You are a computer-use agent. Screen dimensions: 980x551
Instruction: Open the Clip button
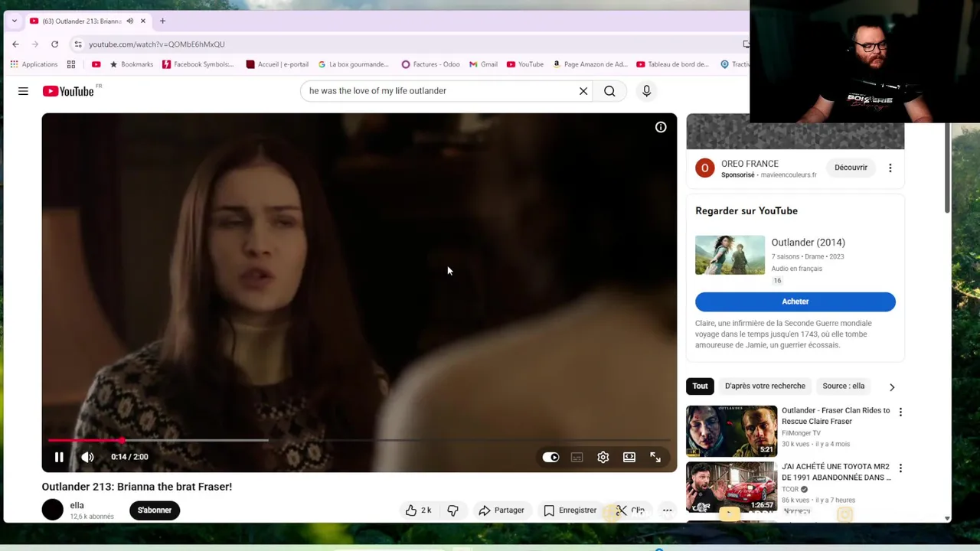pyautogui.click(x=631, y=510)
